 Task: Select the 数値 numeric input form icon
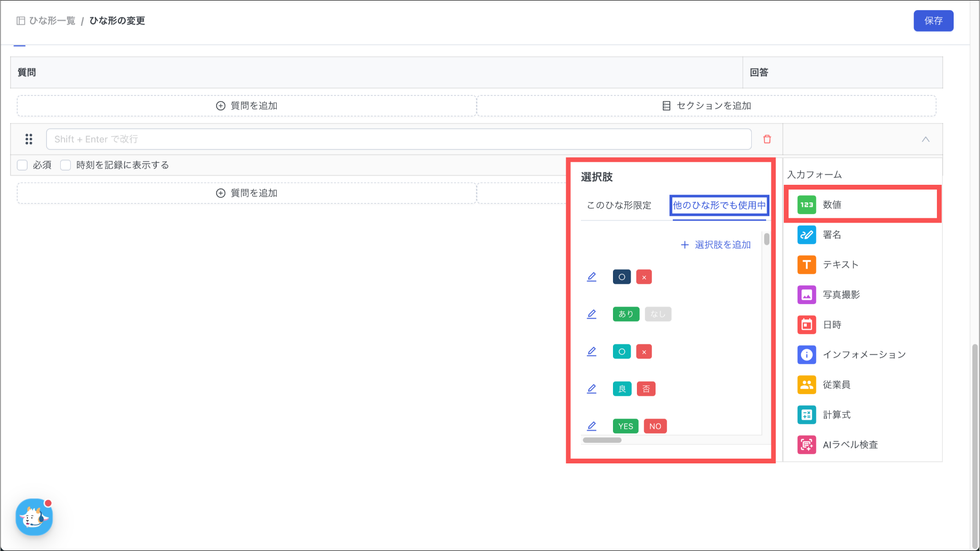tap(806, 204)
